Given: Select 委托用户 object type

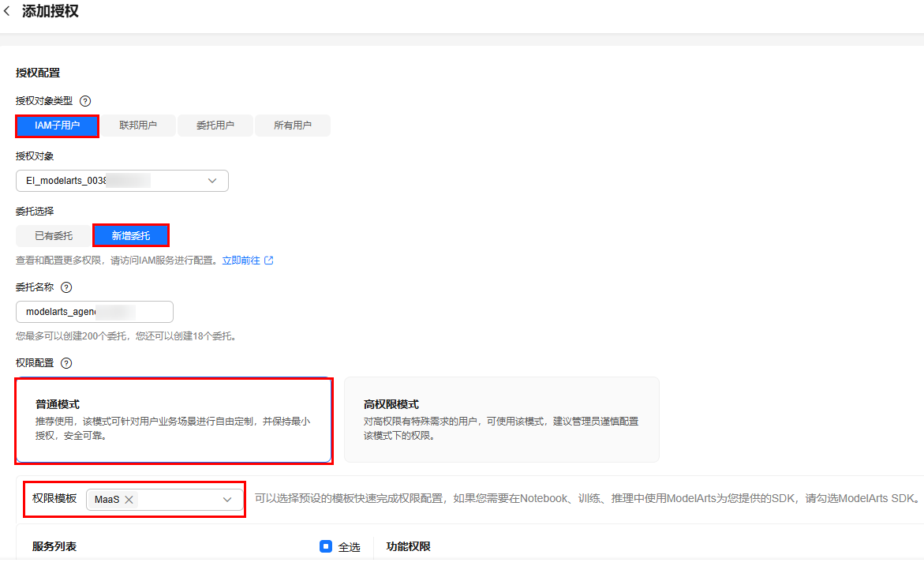Looking at the screenshot, I should point(215,126).
